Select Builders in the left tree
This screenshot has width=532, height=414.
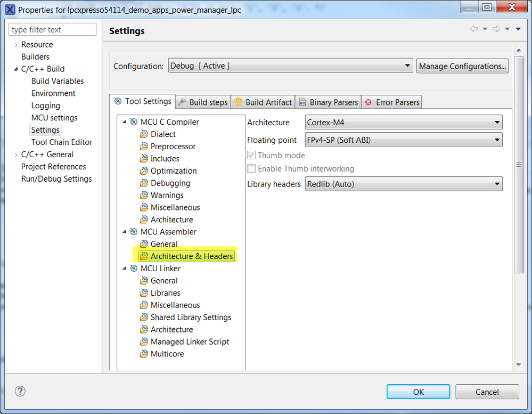[x=35, y=56]
